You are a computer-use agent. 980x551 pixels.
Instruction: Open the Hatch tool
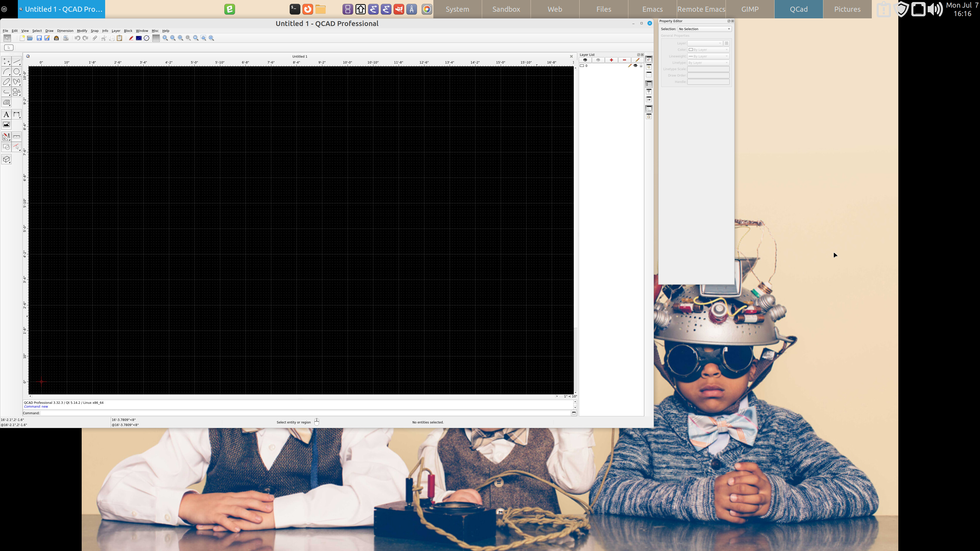[x=6, y=102]
